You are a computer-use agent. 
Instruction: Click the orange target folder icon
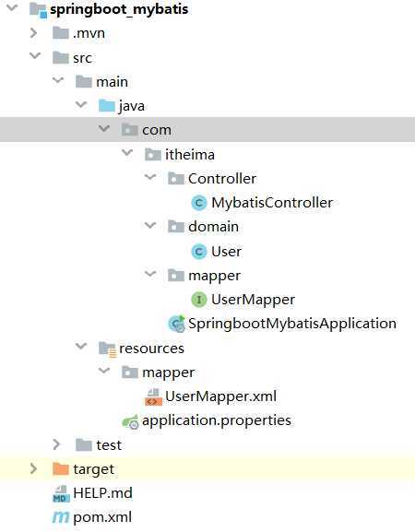pyautogui.click(x=61, y=469)
